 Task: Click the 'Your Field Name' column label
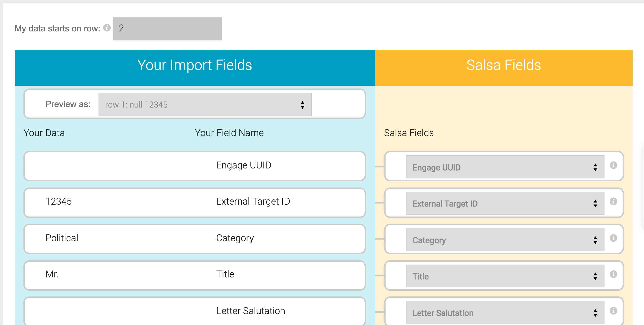point(229,133)
